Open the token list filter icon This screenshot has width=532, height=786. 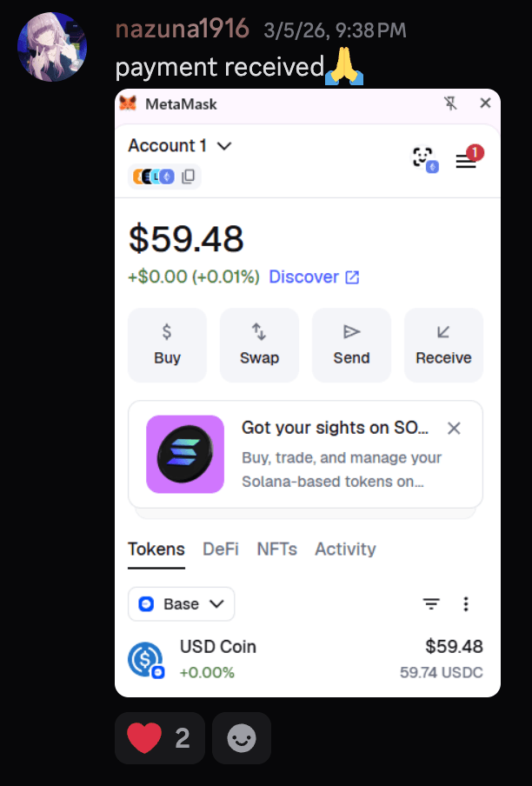tap(432, 603)
